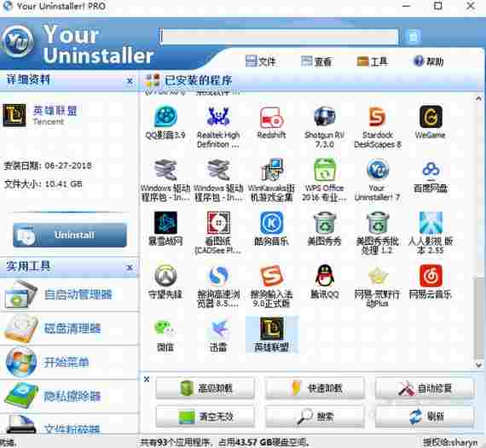
Task: Close the bottom action button panel
Action: 147,379
